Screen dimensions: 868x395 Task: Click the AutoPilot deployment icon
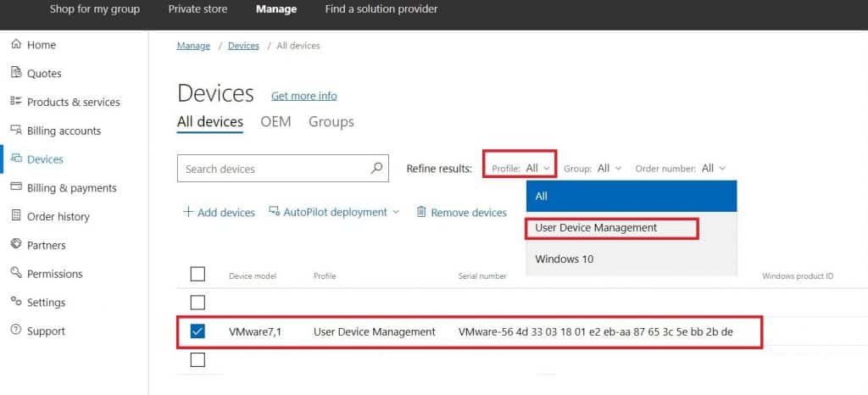coord(274,211)
